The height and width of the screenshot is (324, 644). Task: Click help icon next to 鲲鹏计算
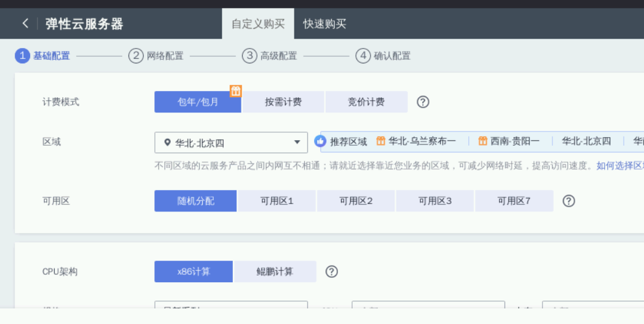click(x=332, y=272)
